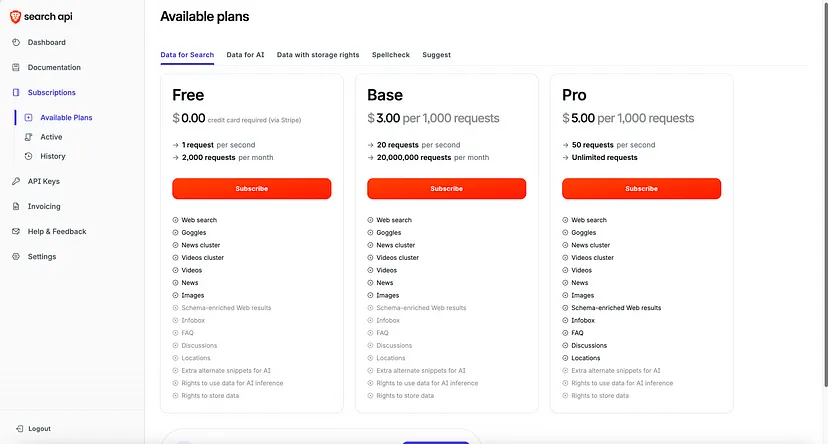
Task: Open Help & Feedback envelope icon
Action: tap(16, 231)
